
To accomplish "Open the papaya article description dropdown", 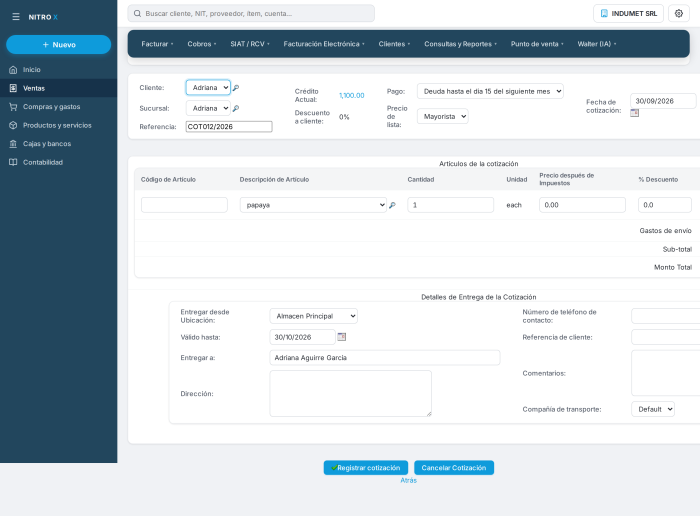I will tap(313, 205).
